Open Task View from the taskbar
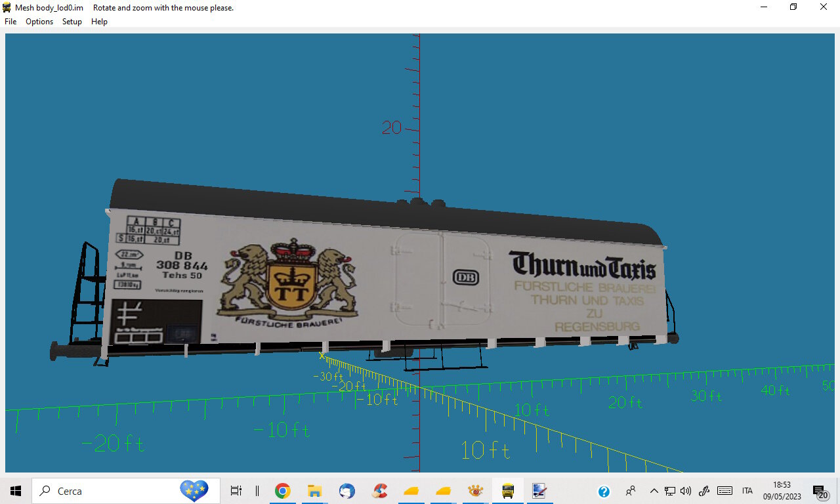This screenshot has height=504, width=840. click(x=236, y=491)
